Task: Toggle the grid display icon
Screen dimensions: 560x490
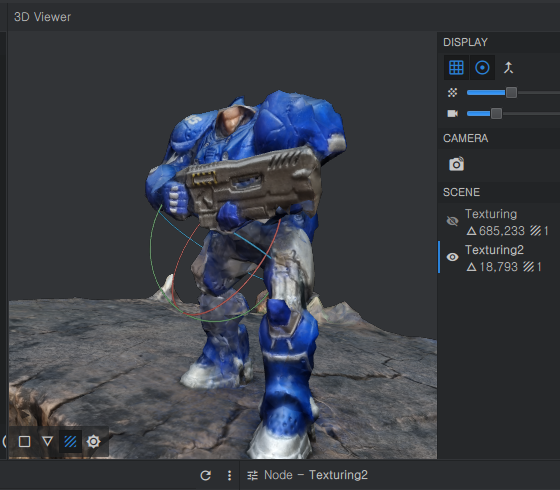Action: pyautogui.click(x=456, y=68)
